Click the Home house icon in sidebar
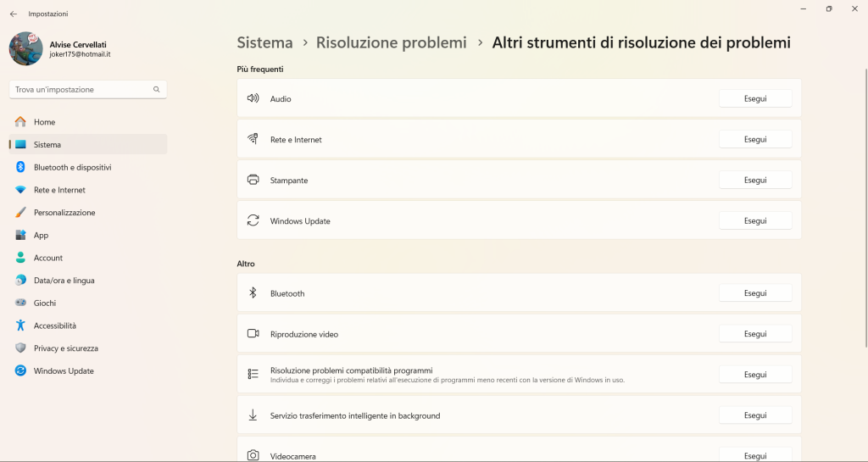Screen dimensions: 868x462 (x=20, y=122)
